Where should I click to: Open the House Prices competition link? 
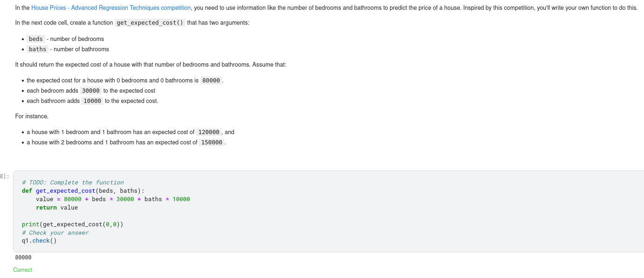tap(111, 8)
